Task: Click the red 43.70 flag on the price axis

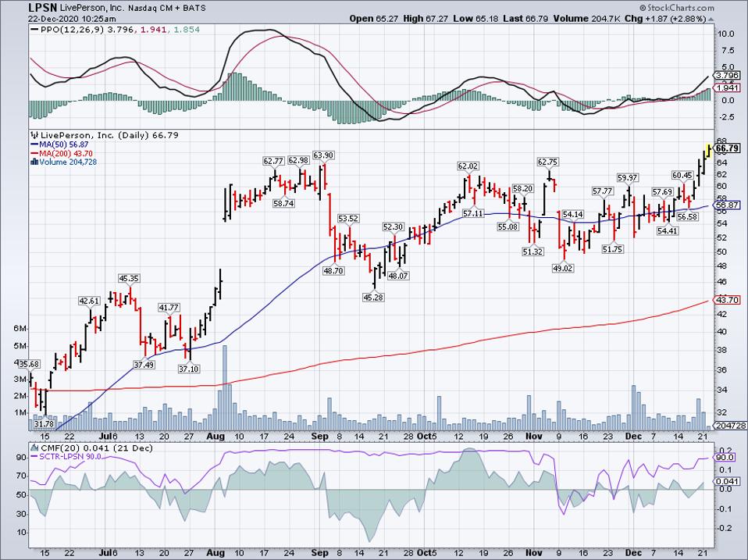Action: tap(728, 300)
